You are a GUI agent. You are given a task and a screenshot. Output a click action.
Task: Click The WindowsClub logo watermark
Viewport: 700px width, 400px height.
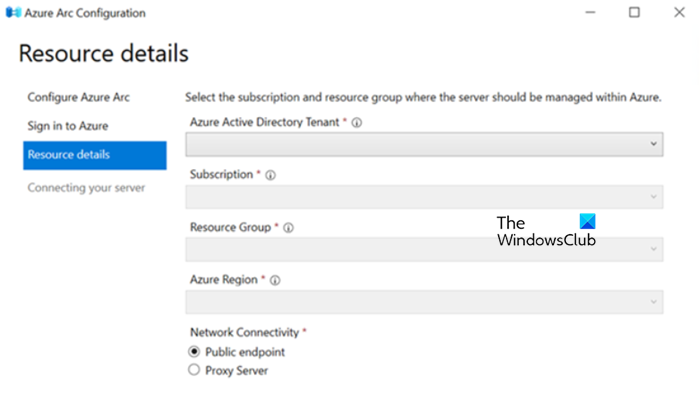pos(545,232)
